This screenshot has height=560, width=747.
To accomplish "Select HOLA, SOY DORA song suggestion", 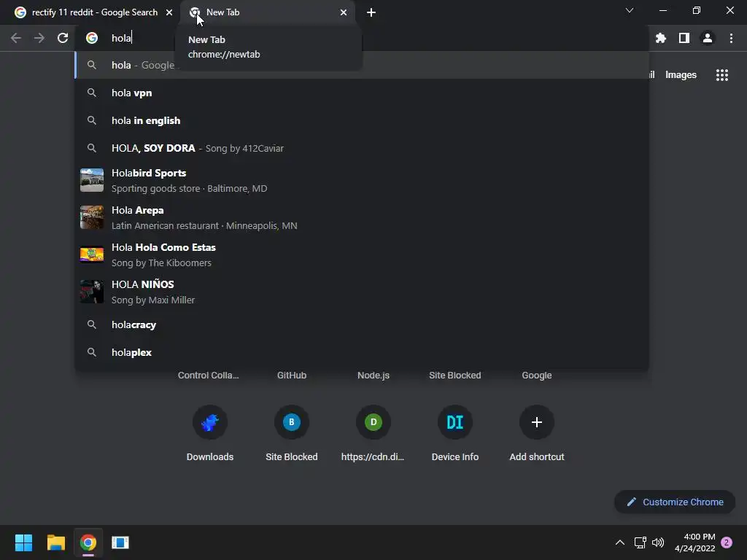I will pos(362,148).
